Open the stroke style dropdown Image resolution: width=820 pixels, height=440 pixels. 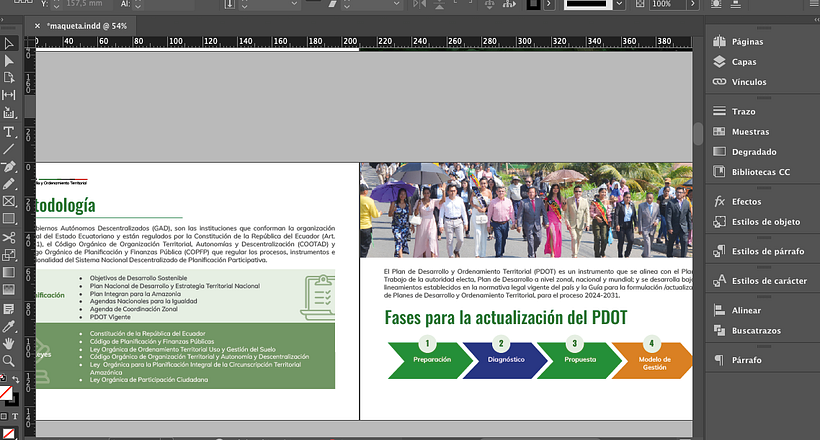point(619,4)
